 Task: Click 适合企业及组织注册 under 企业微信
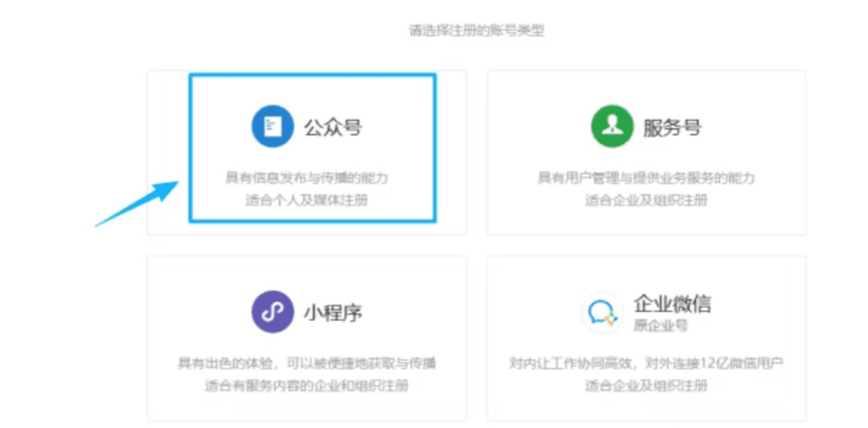(646, 386)
